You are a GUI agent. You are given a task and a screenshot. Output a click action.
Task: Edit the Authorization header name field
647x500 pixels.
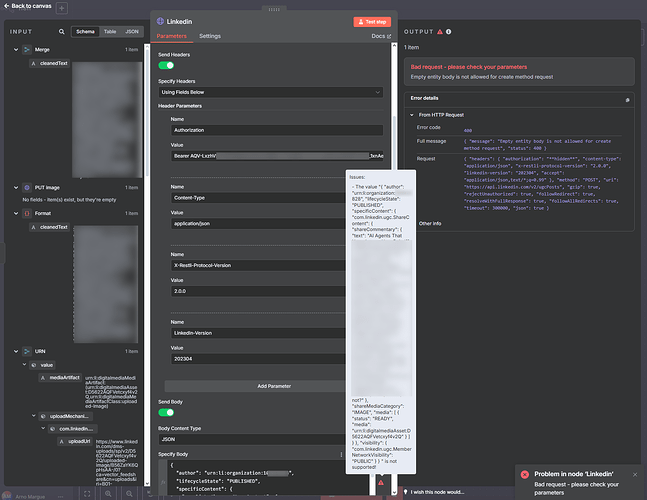point(277,130)
